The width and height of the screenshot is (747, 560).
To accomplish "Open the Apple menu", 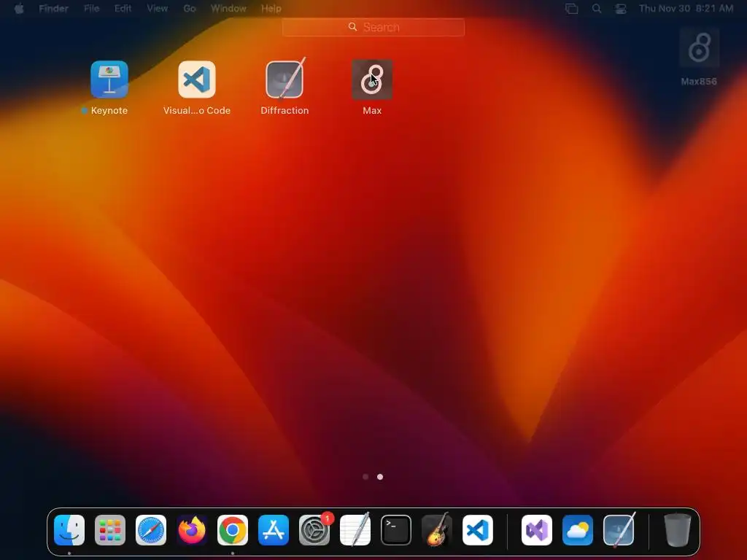I will 19,9.
